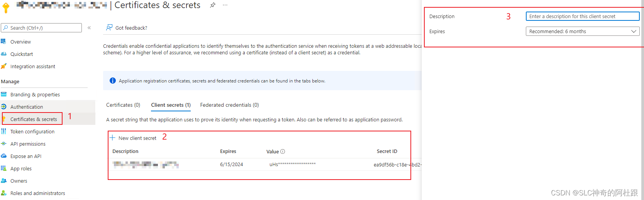The image size is (644, 200).
Task: Open API permissions in the sidebar
Action: (28, 144)
